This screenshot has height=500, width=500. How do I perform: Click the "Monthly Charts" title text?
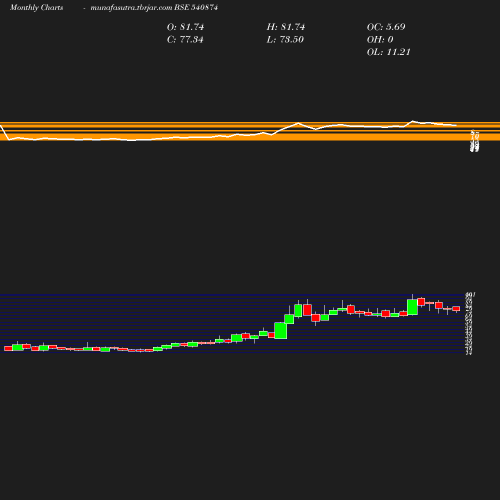pos(36,8)
